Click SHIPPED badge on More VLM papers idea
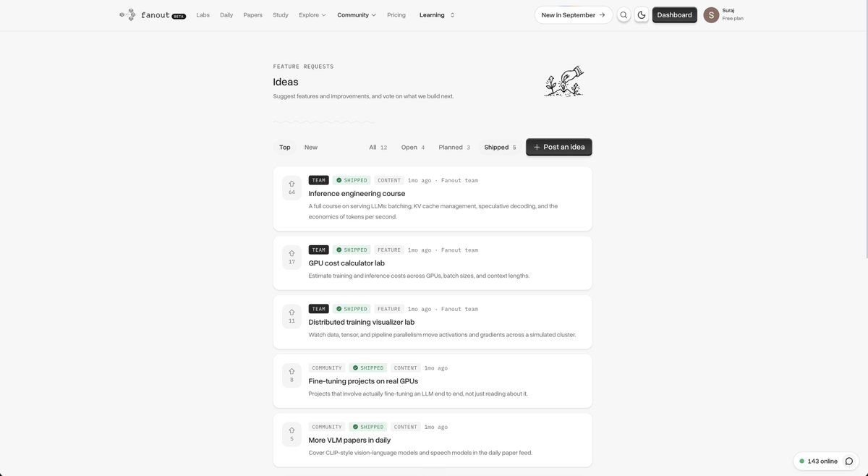Screen dimensions: 868x476 (x=368, y=427)
